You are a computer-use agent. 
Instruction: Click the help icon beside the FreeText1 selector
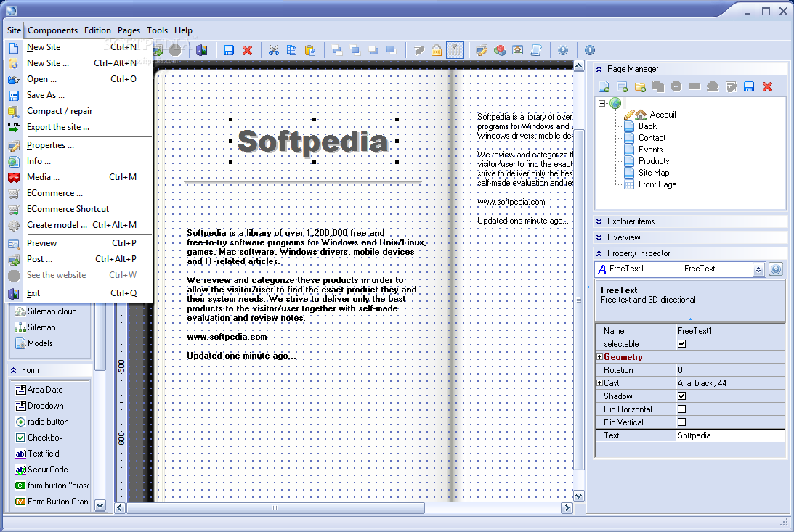click(x=776, y=269)
